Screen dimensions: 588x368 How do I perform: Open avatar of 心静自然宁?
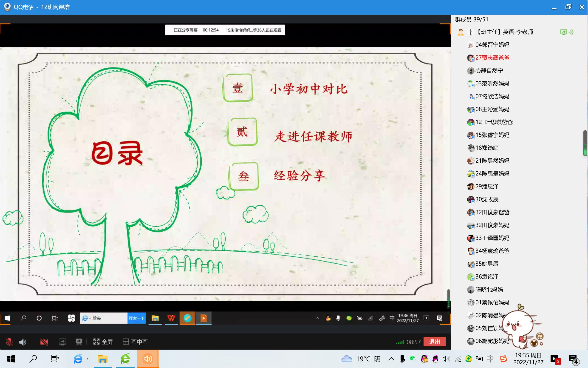point(471,71)
